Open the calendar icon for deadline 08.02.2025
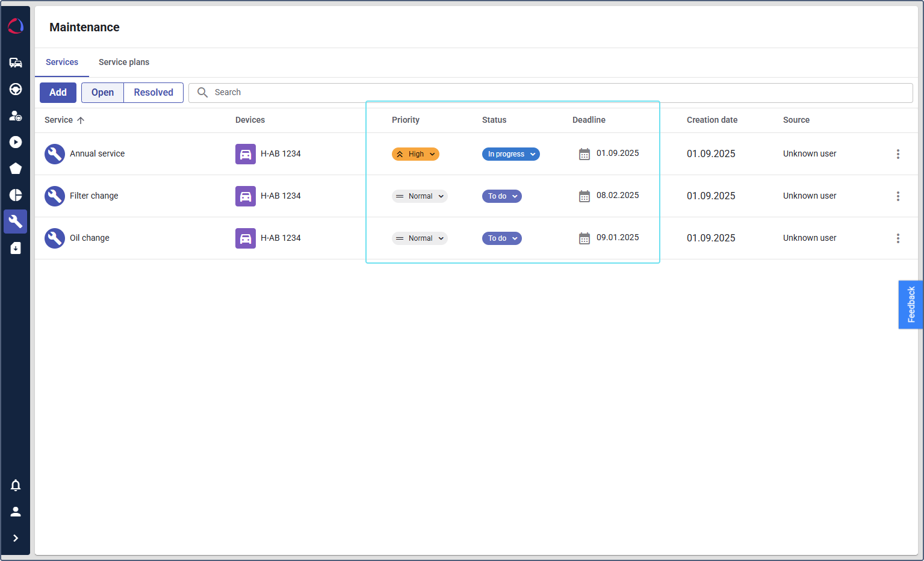This screenshot has width=924, height=561. click(x=584, y=196)
